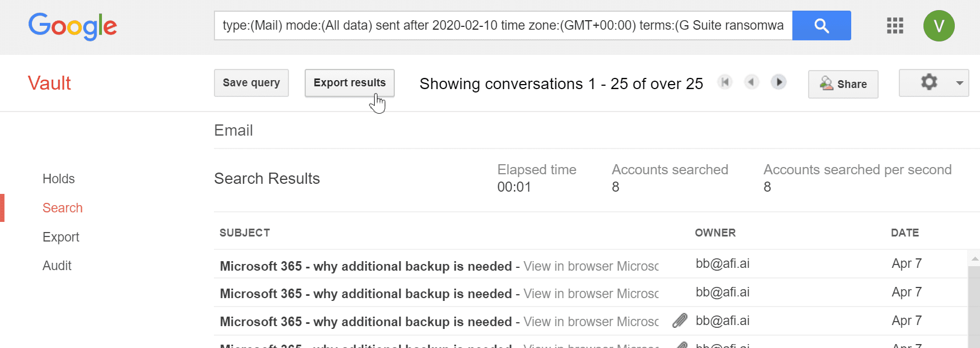Image resolution: width=980 pixels, height=348 pixels.
Task: Open Export in the sidebar
Action: [x=60, y=237]
